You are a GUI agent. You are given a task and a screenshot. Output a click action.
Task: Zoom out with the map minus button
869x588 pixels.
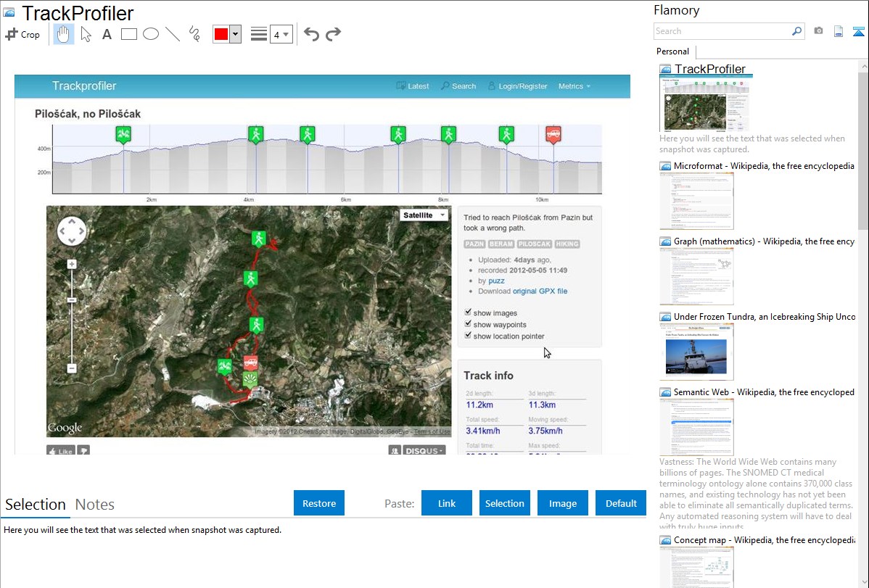point(72,368)
